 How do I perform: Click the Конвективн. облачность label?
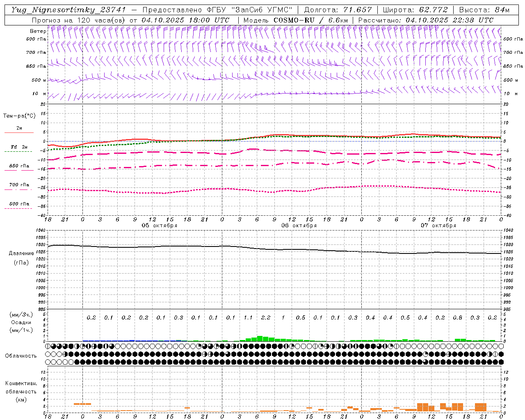click(x=21, y=388)
